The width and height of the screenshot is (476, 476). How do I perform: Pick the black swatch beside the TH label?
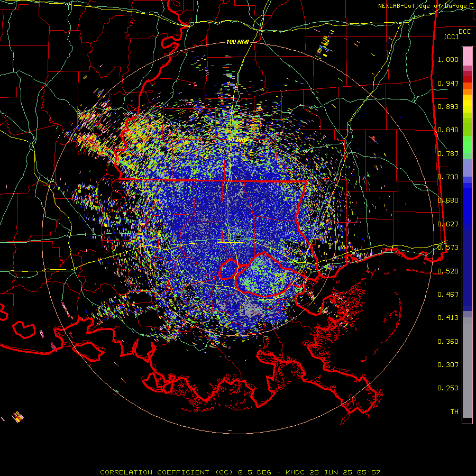(x=467, y=420)
